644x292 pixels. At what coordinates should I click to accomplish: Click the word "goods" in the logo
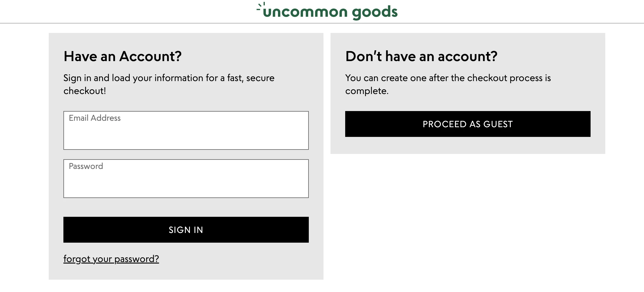tap(375, 12)
